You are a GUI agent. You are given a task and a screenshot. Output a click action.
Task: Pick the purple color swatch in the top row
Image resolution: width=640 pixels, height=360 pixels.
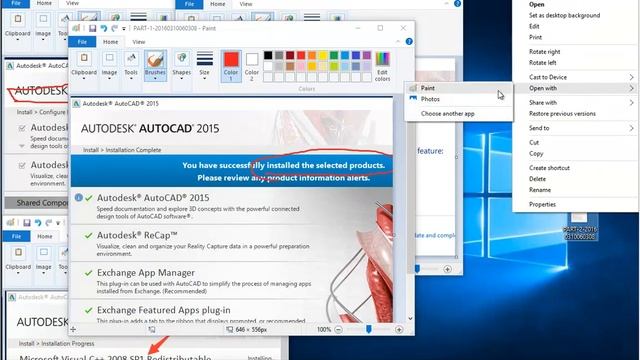click(367, 56)
